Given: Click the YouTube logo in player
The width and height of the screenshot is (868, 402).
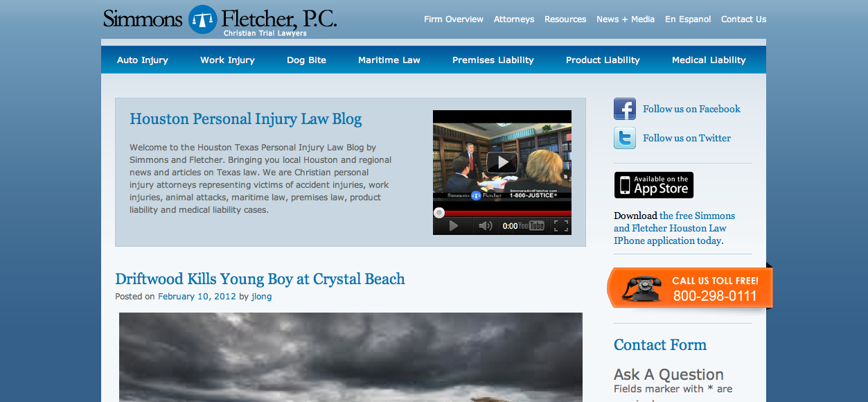Looking at the screenshot, I should point(532,226).
